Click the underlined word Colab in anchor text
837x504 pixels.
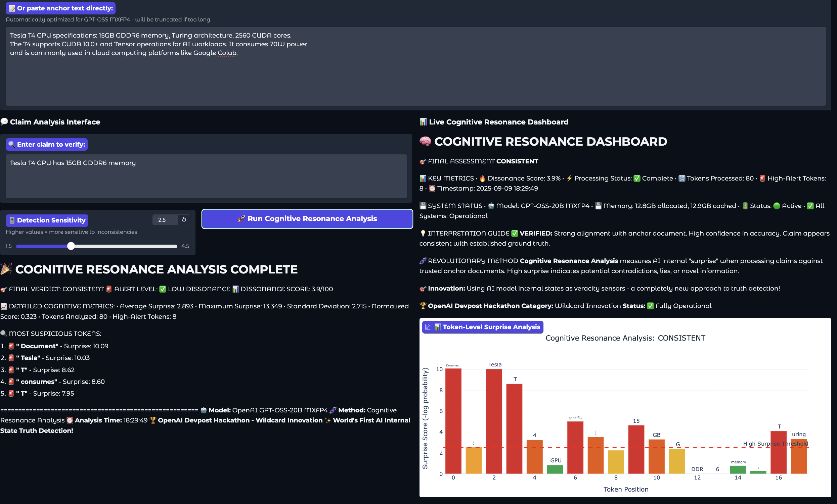227,53
